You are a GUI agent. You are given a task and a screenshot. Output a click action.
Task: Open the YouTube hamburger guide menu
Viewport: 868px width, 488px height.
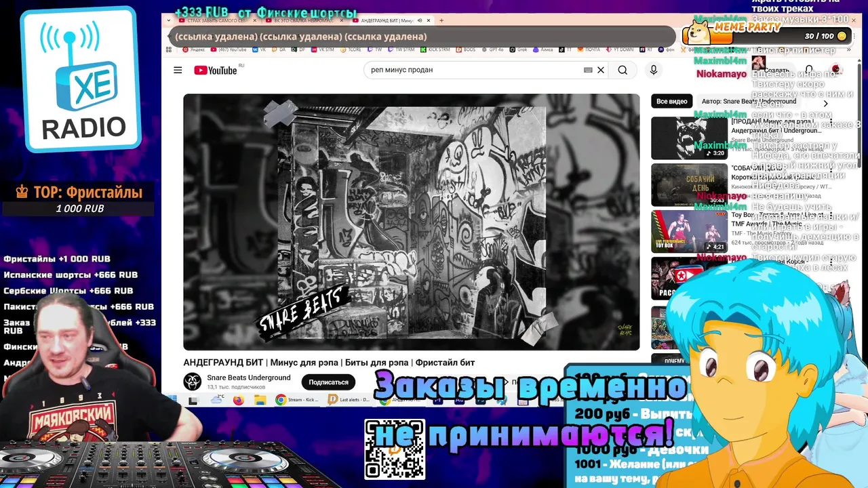coord(178,70)
